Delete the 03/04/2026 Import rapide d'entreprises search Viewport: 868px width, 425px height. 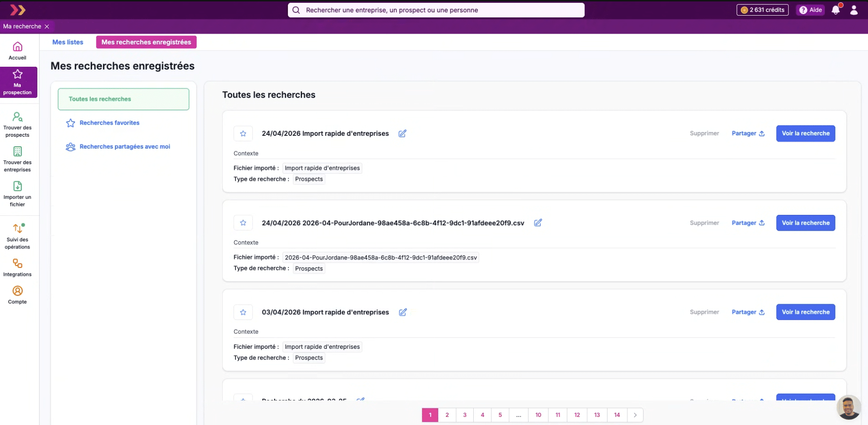(x=704, y=312)
